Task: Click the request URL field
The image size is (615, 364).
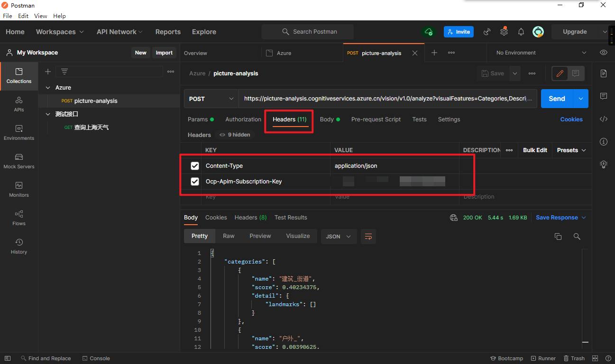Action: click(x=388, y=99)
